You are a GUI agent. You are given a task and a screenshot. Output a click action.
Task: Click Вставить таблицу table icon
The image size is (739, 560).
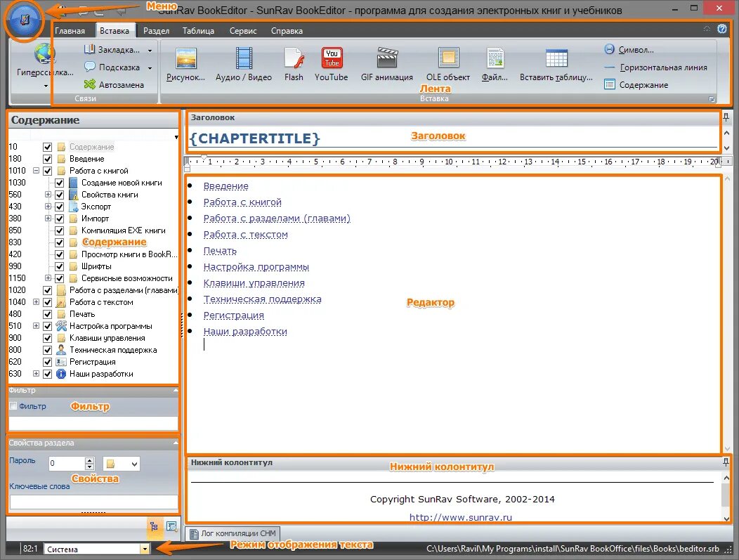[x=556, y=58]
